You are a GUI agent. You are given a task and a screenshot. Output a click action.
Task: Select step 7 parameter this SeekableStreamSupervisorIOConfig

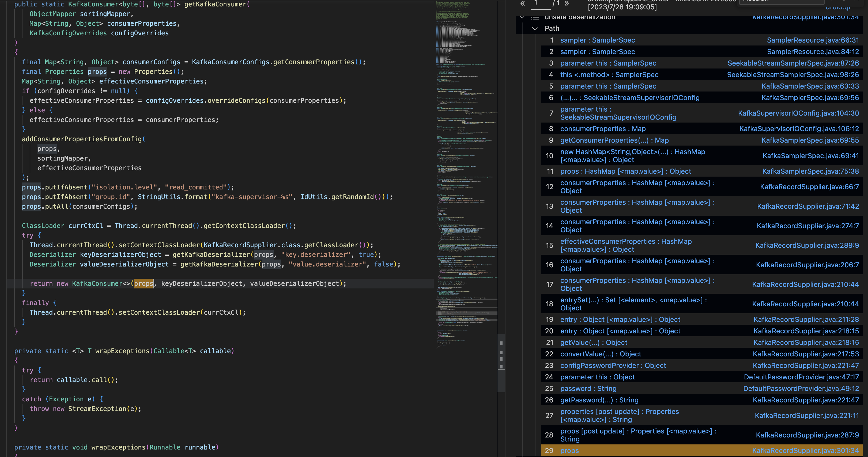[618, 113]
